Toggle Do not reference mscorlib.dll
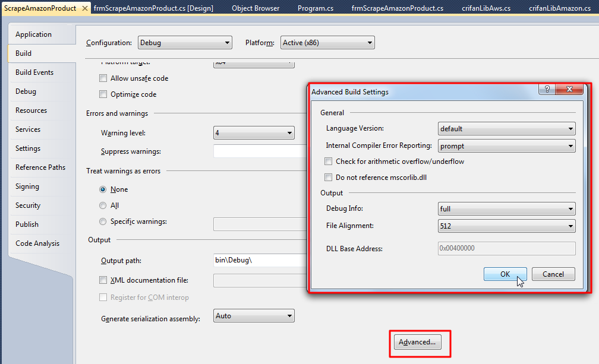 pyautogui.click(x=328, y=178)
